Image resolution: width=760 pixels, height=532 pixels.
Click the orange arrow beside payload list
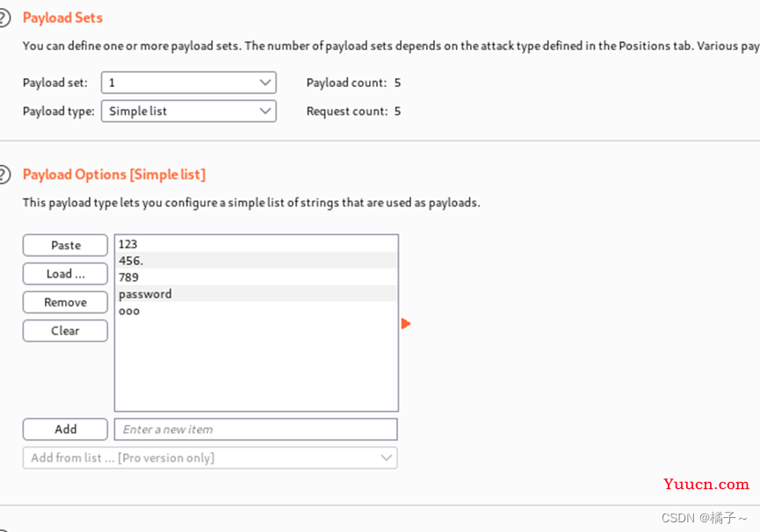(x=406, y=323)
